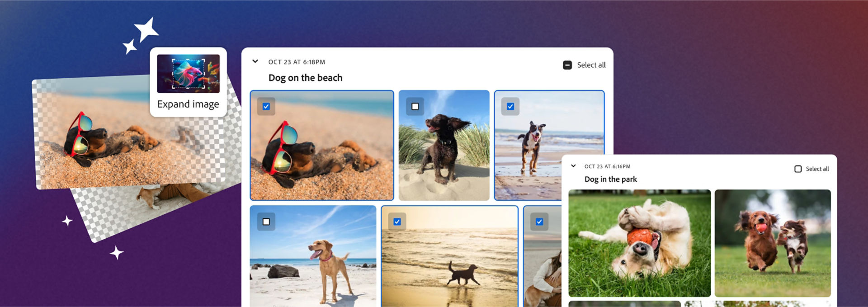Image resolution: width=868 pixels, height=307 pixels.
Task: Click the expanded sunglasses dog canvas image
Action: [129, 132]
